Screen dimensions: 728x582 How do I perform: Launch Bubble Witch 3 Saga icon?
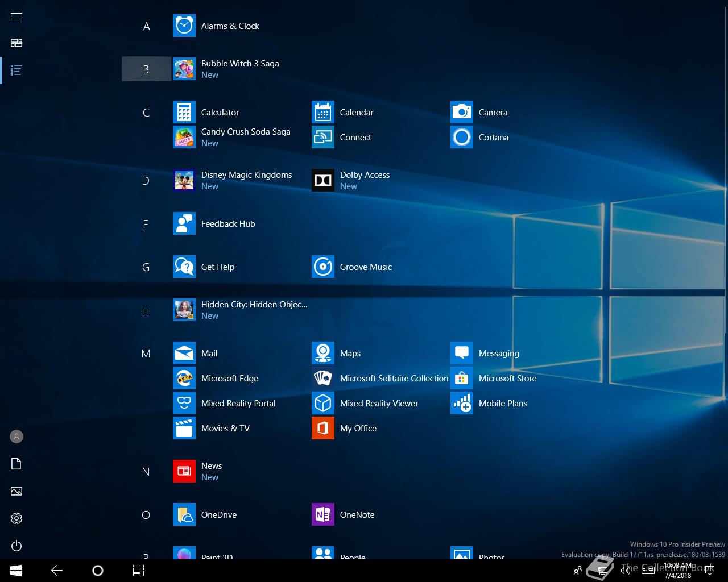pos(184,69)
